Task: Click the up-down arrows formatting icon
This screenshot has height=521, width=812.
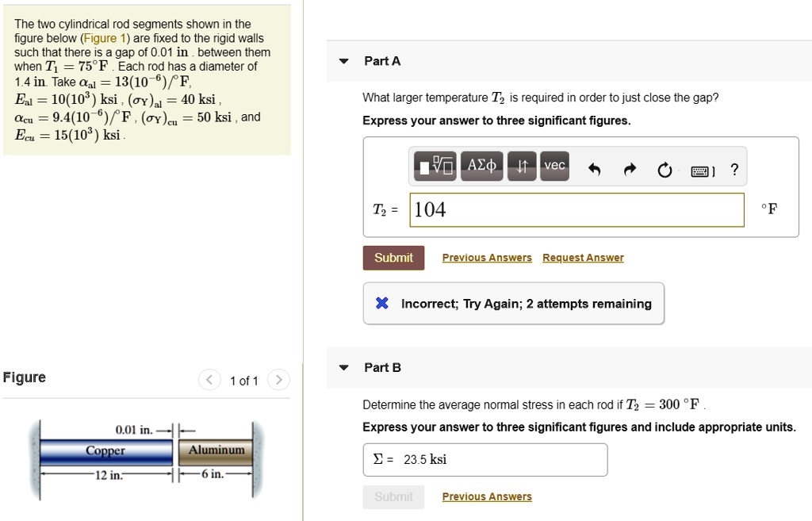Action: [x=522, y=167]
